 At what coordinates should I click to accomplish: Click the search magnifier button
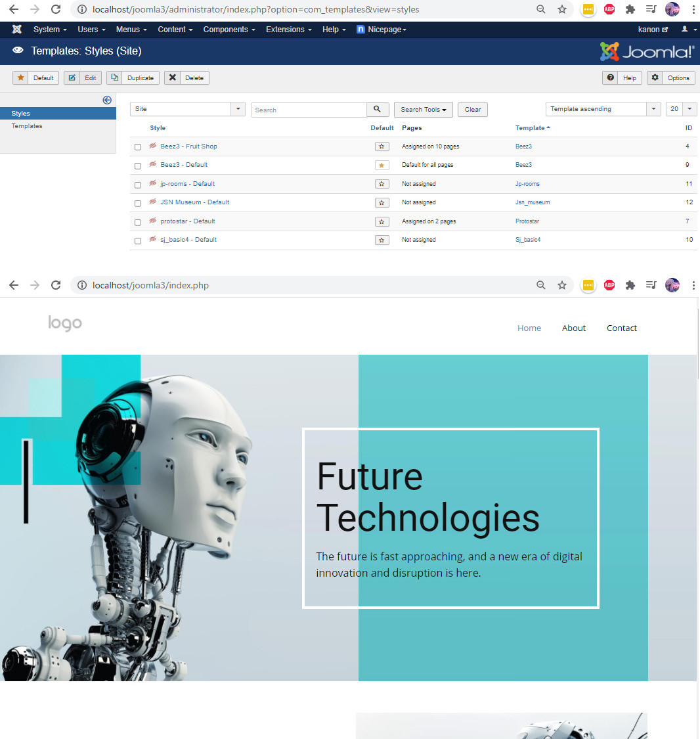click(x=378, y=110)
